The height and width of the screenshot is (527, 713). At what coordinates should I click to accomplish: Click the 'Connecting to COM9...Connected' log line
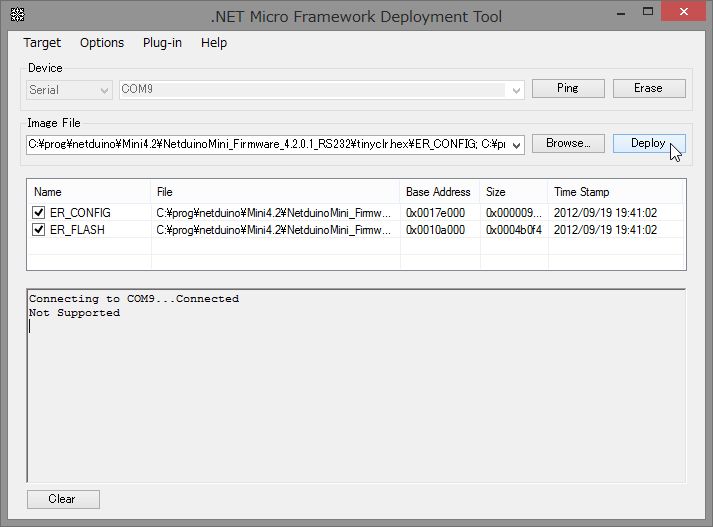coord(134,299)
